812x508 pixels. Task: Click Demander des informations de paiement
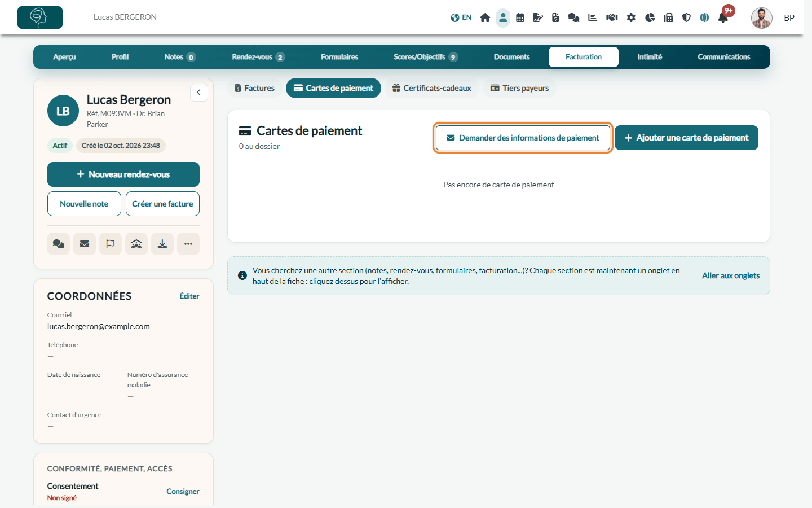(523, 138)
